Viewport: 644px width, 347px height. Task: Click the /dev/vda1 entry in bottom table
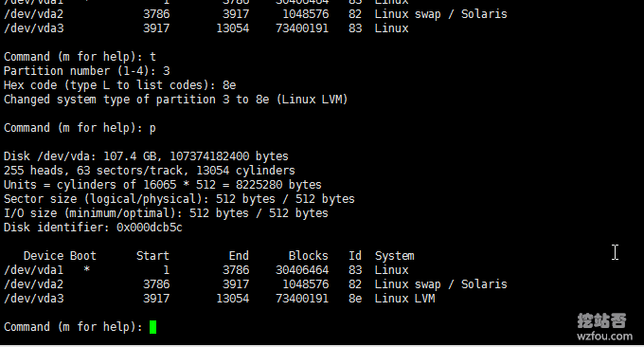click(x=34, y=270)
